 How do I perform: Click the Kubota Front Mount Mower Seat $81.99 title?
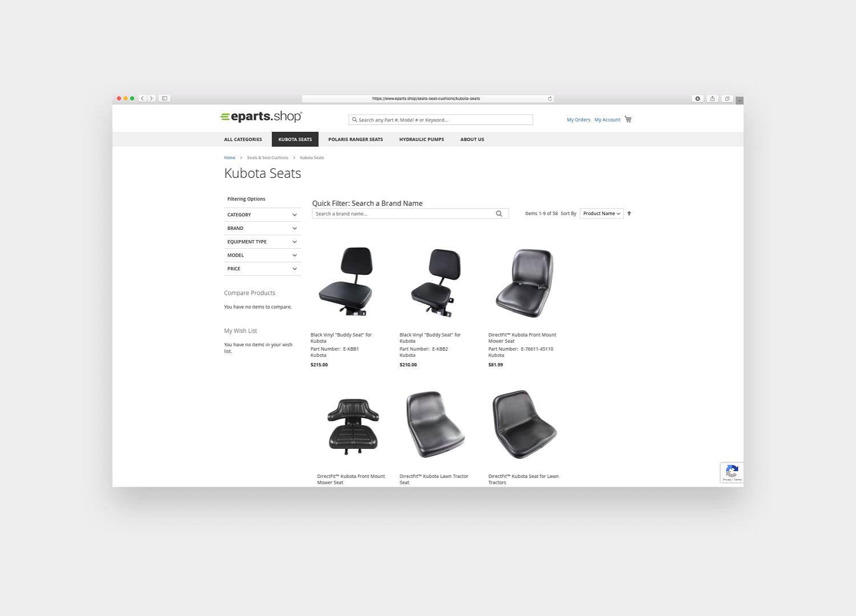pyautogui.click(x=522, y=338)
